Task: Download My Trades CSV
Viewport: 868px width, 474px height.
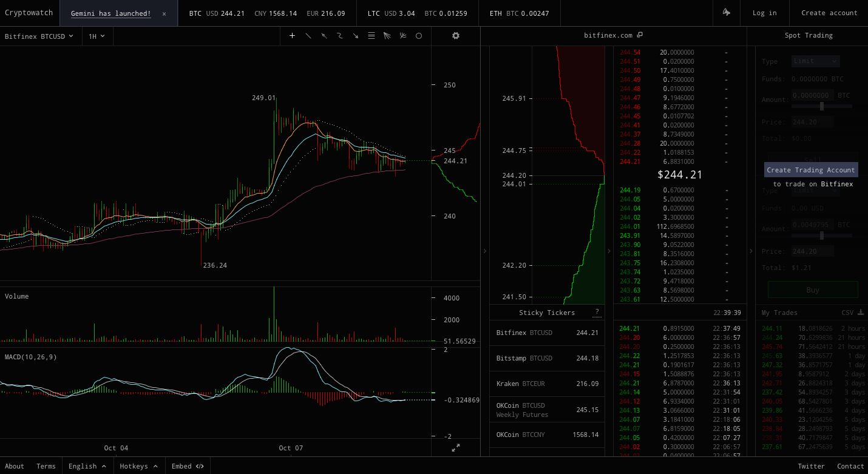Action: (x=860, y=313)
